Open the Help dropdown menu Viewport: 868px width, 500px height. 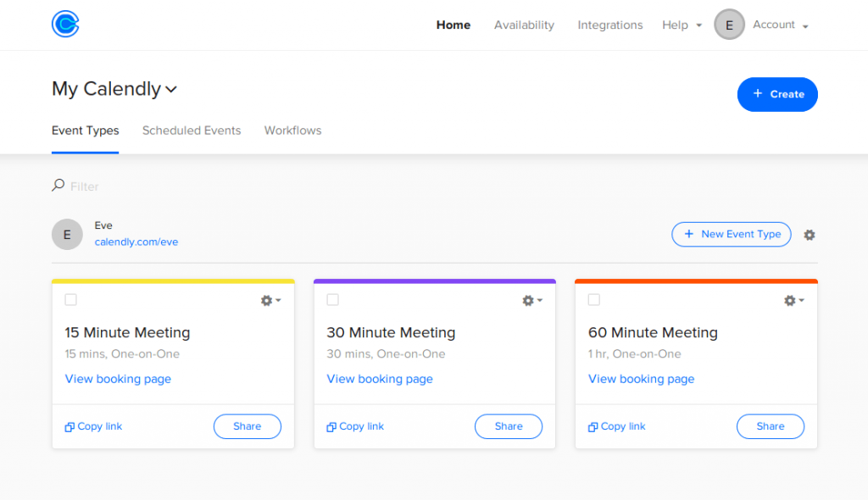(x=682, y=25)
